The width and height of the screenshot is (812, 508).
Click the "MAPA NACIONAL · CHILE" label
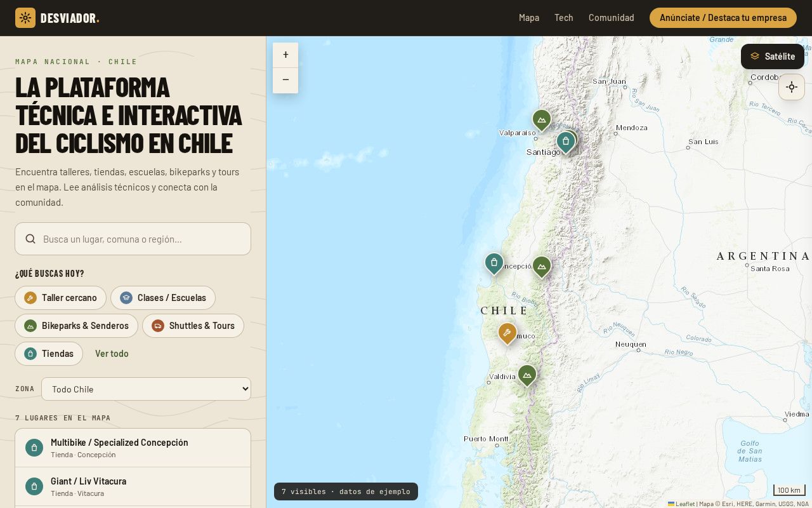[76, 62]
